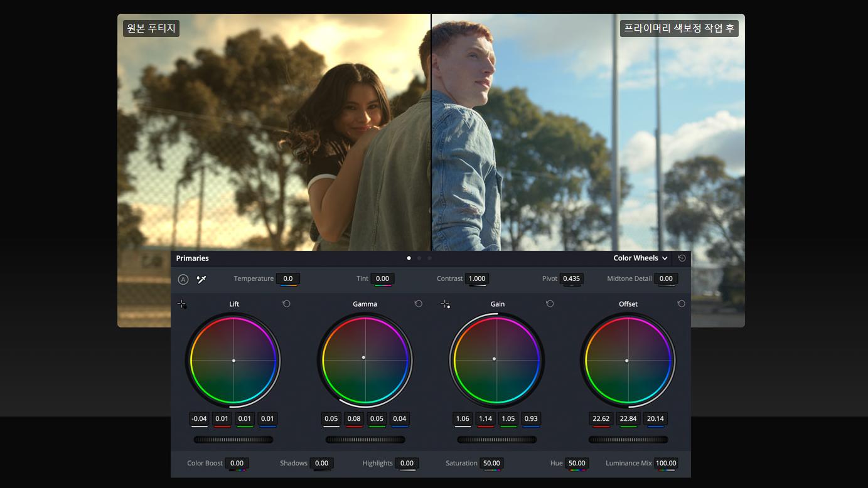868x488 pixels.
Task: Reset the Gain color wheel
Action: click(550, 304)
